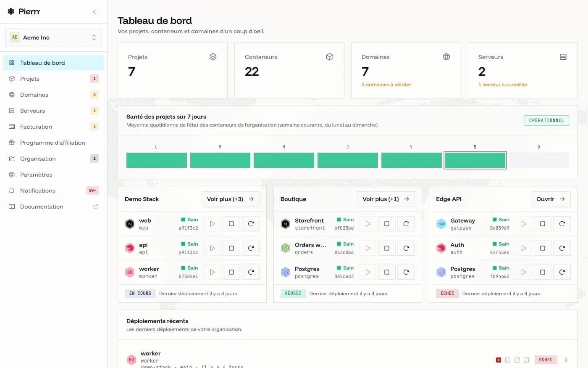Click the Pierrr logo icon
588x368 pixels.
point(11,11)
